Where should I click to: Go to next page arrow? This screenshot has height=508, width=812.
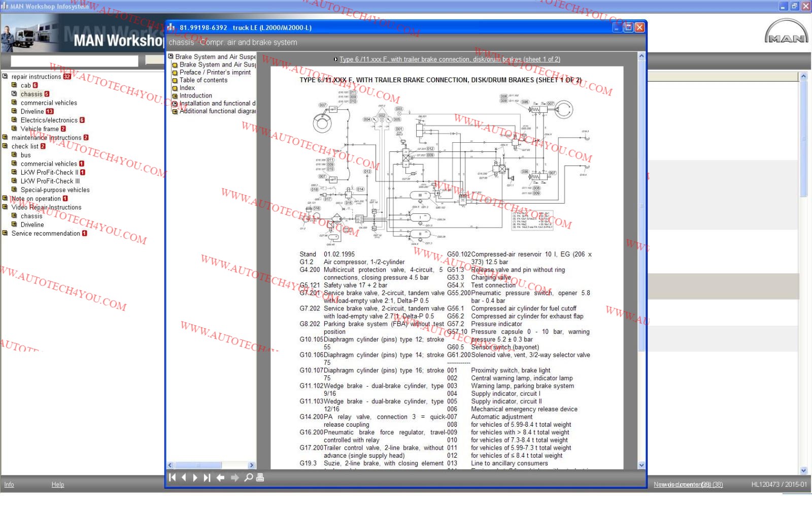click(195, 478)
